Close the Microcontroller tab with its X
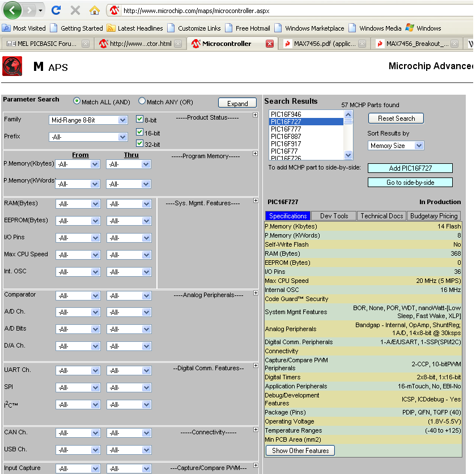The height and width of the screenshot is (474, 476). (269, 44)
